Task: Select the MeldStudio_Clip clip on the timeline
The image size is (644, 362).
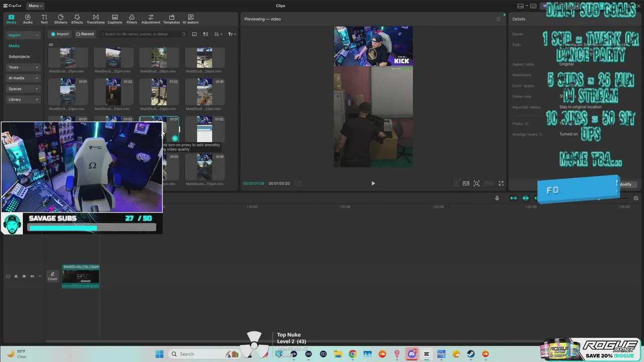Action: [80, 276]
